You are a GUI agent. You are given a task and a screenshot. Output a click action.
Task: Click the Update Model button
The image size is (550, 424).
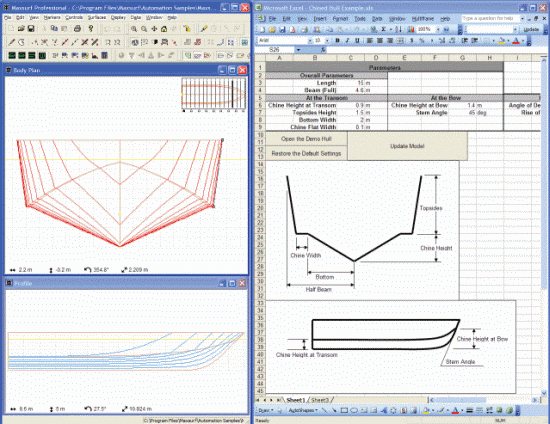click(x=407, y=146)
